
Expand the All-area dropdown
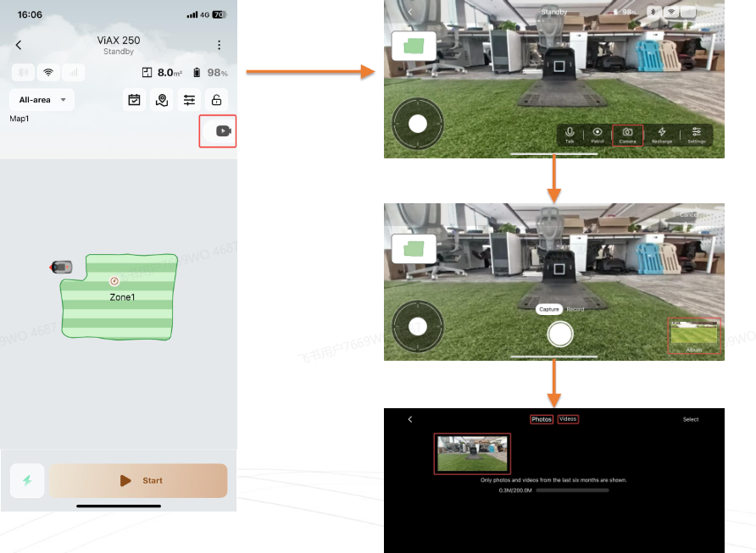42,100
